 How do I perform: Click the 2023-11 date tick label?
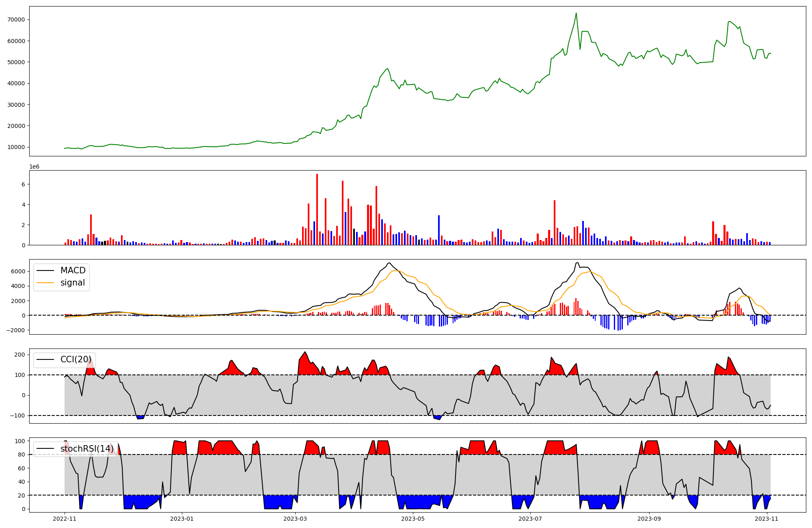[766, 519]
